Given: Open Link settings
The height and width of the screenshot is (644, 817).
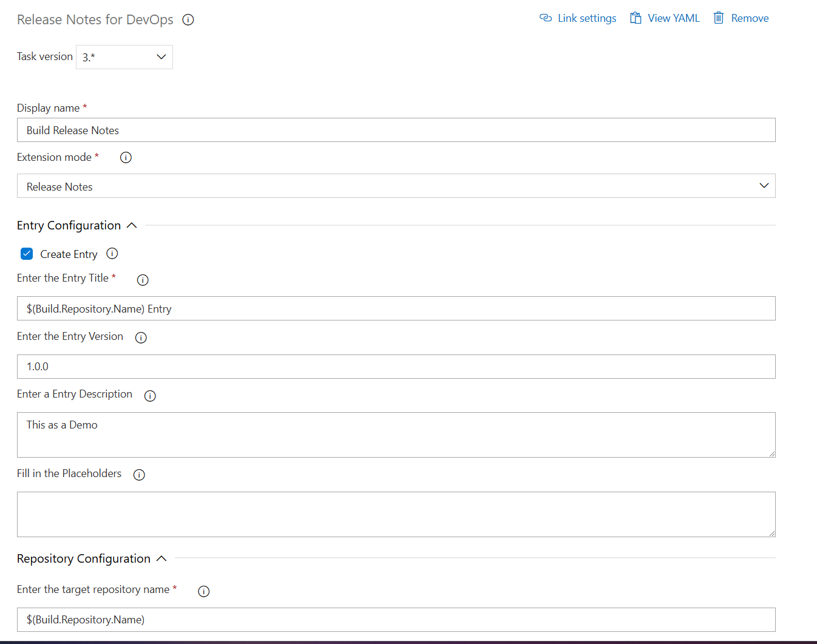Looking at the screenshot, I should [x=577, y=18].
